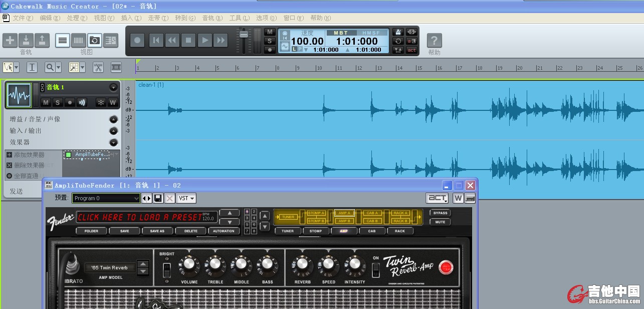
Task: Toggle master mute M in the transport
Action: coord(270,32)
